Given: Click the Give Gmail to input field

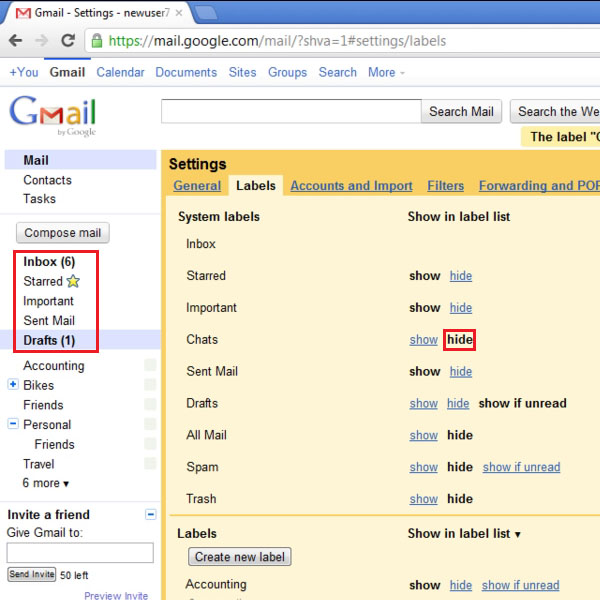Looking at the screenshot, I should coord(80,553).
